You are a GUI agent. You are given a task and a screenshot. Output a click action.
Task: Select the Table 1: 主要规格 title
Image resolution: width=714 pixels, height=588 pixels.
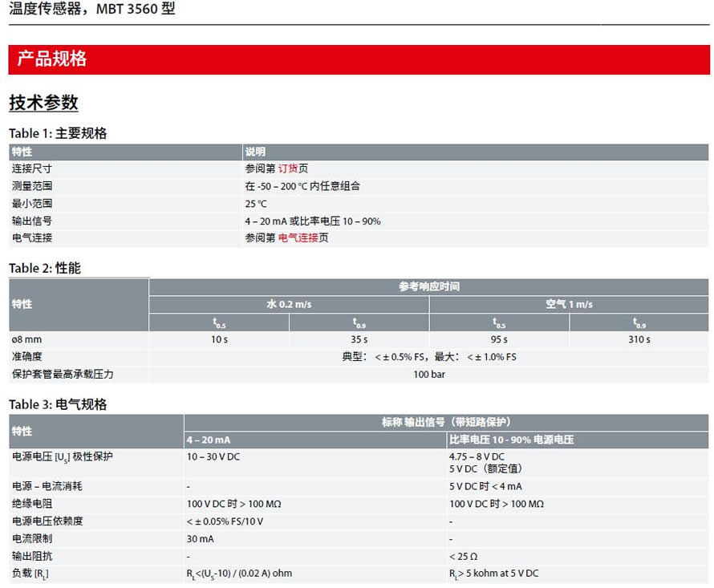(x=58, y=133)
